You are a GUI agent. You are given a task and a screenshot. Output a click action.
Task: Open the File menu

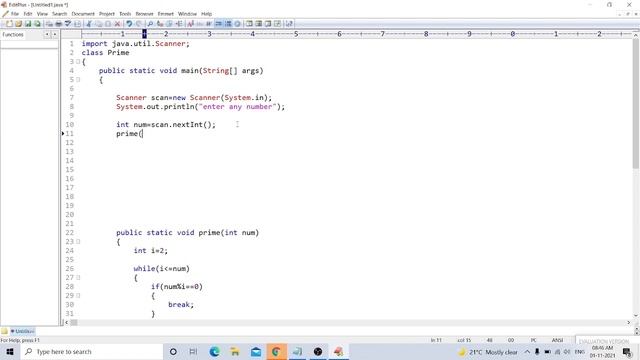(x=15, y=14)
